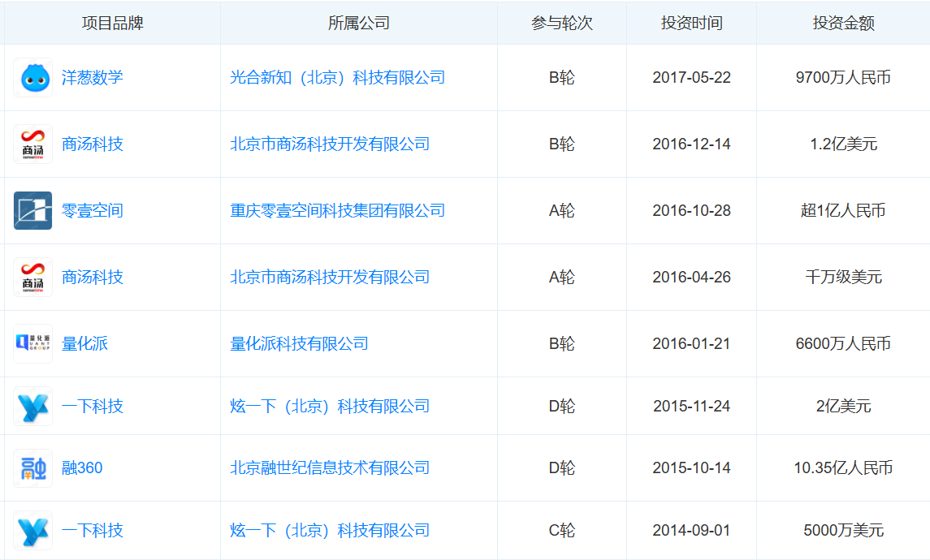This screenshot has width=930, height=560.
Task: Select the 9700万人民币 amount cell
Action: [843, 78]
